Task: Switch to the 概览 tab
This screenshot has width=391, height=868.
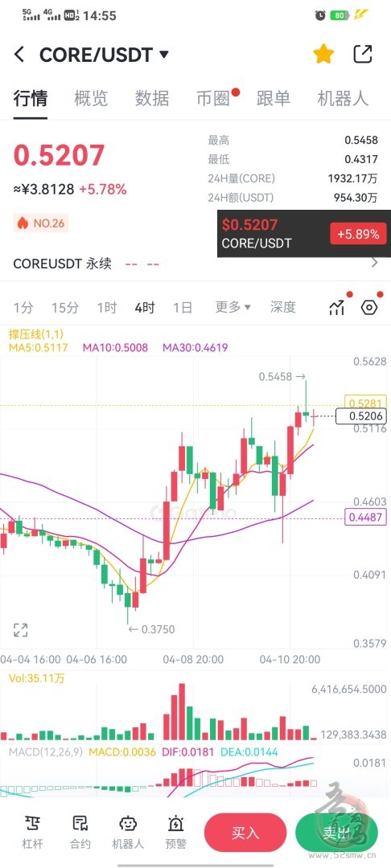Action: pos(92,99)
